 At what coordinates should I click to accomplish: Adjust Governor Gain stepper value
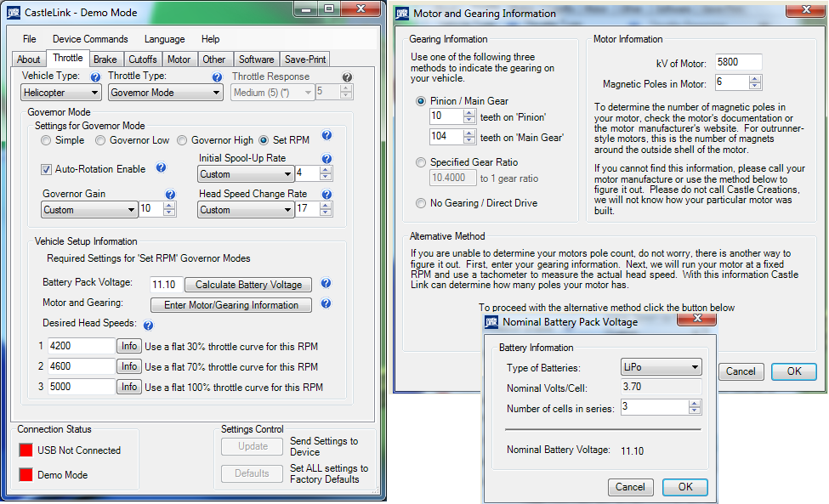tap(169, 209)
